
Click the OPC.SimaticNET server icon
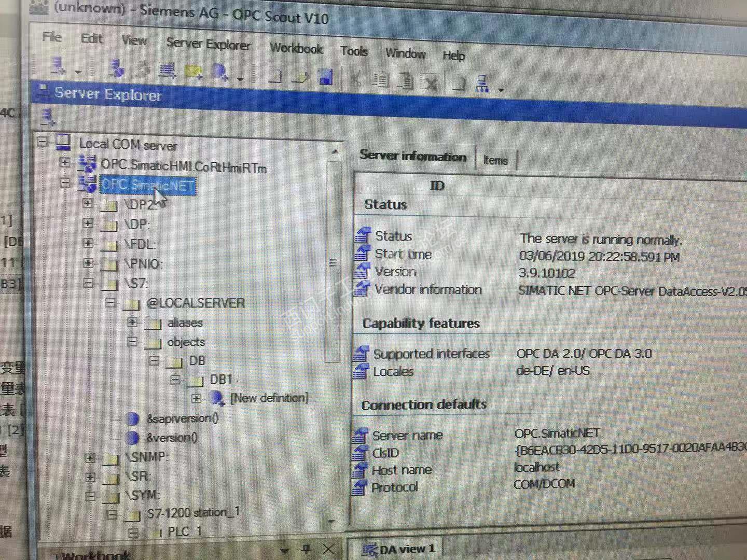[87, 183]
